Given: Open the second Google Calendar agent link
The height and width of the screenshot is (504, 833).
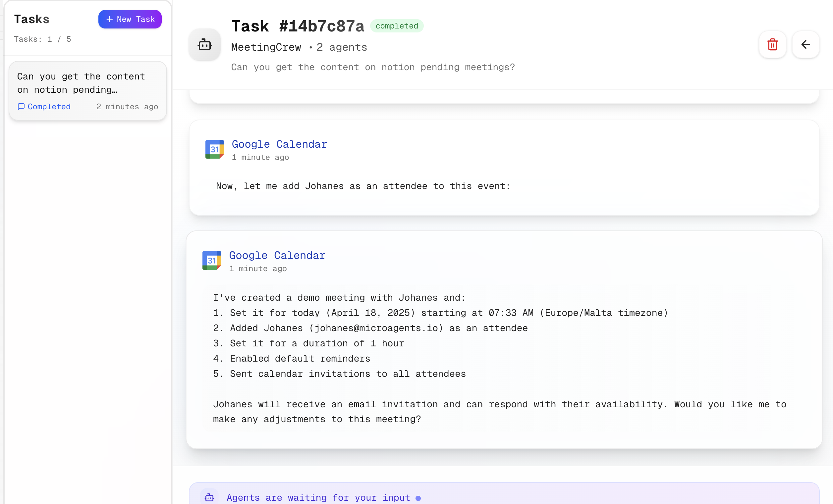Looking at the screenshot, I should point(277,255).
